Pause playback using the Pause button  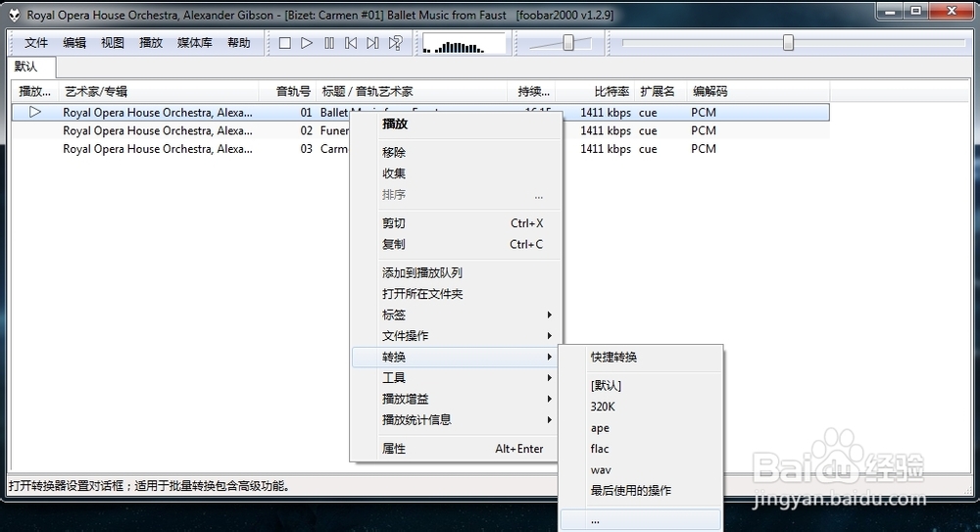point(328,43)
